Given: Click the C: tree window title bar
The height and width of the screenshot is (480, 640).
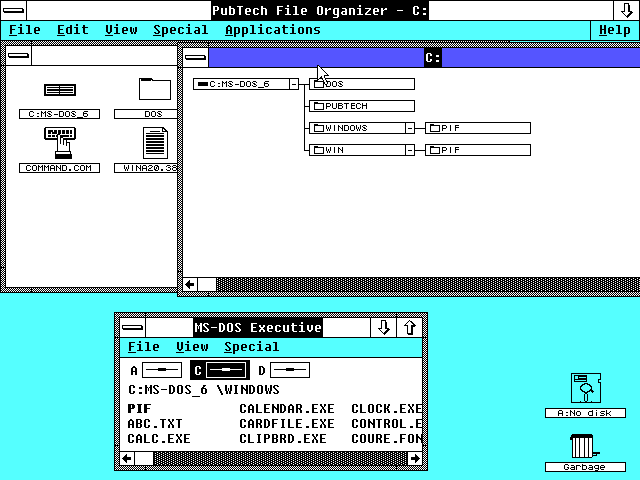Looking at the screenshot, I should coord(424,57).
